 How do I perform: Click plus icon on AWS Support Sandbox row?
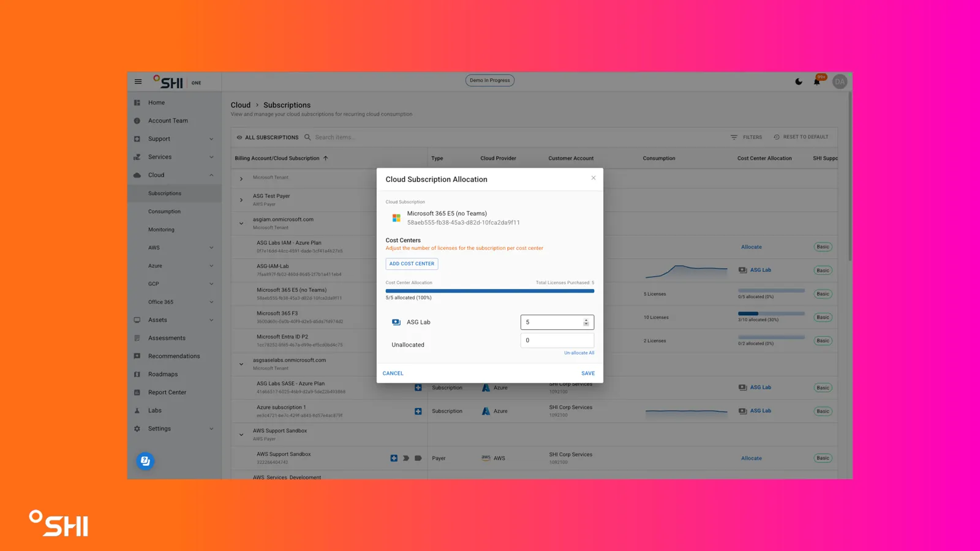[394, 458]
